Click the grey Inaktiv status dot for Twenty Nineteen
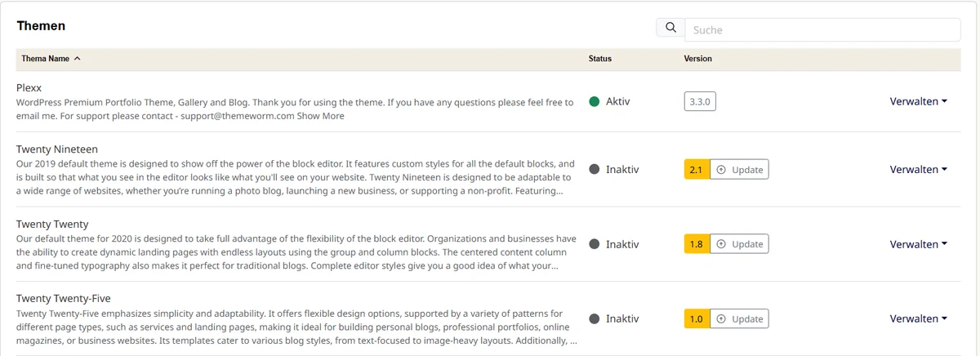Viewport: 980px width, 356px height. [595, 170]
